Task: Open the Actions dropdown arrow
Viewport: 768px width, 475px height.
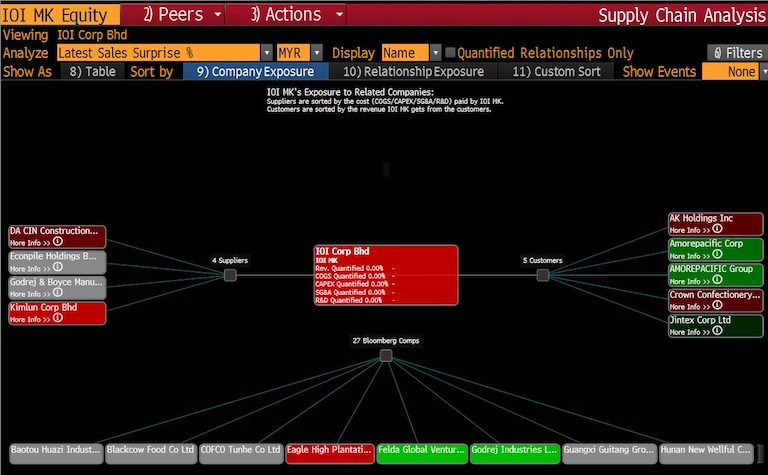Action: click(x=339, y=15)
